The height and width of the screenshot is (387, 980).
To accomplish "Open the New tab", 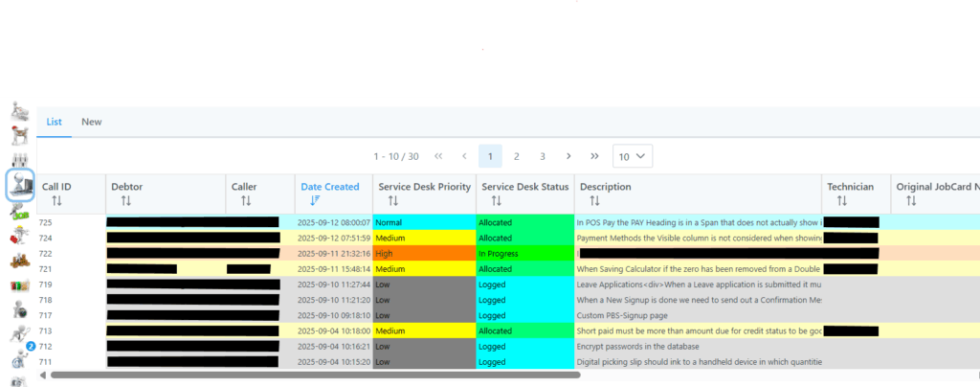I will click(92, 123).
